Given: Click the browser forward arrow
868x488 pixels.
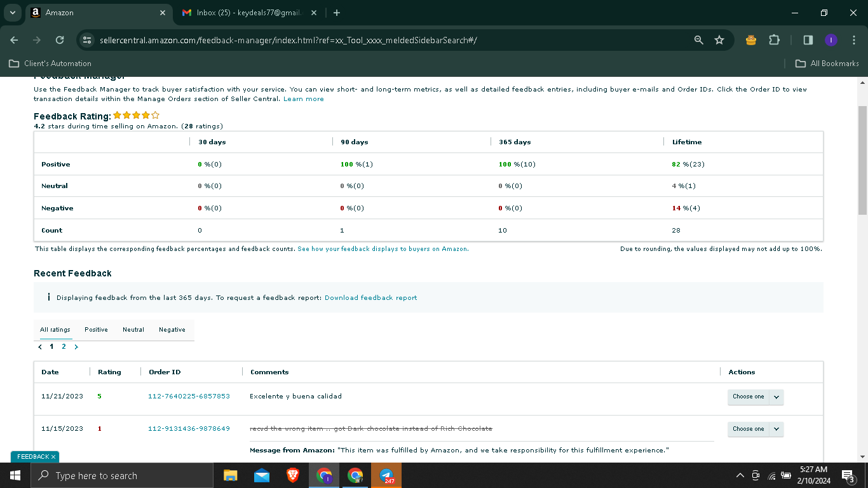Looking at the screenshot, I should pyautogui.click(x=37, y=40).
